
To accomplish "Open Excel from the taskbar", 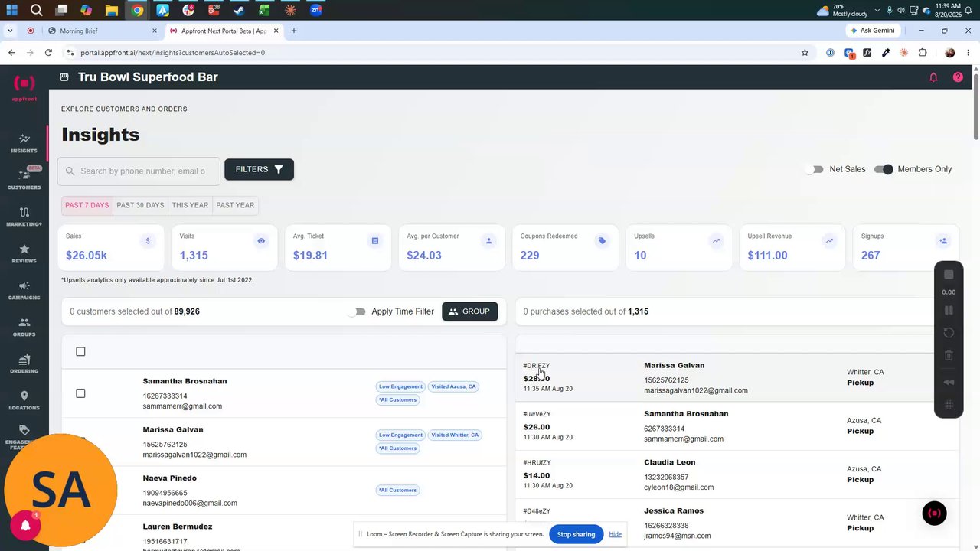I will coord(264,11).
